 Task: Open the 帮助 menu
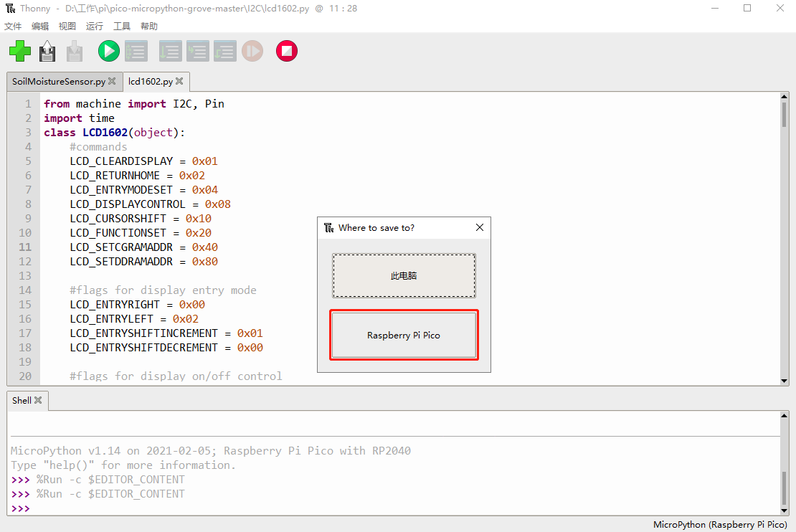tap(149, 26)
